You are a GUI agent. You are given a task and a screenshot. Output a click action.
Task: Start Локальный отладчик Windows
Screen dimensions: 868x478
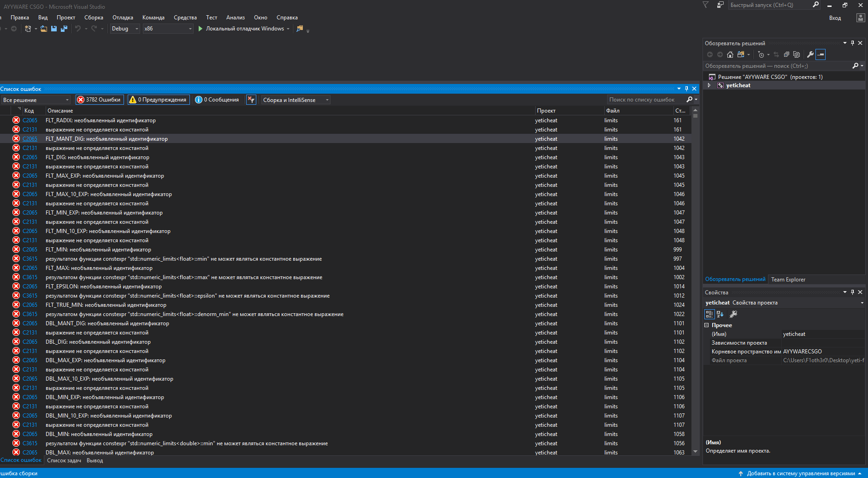241,29
